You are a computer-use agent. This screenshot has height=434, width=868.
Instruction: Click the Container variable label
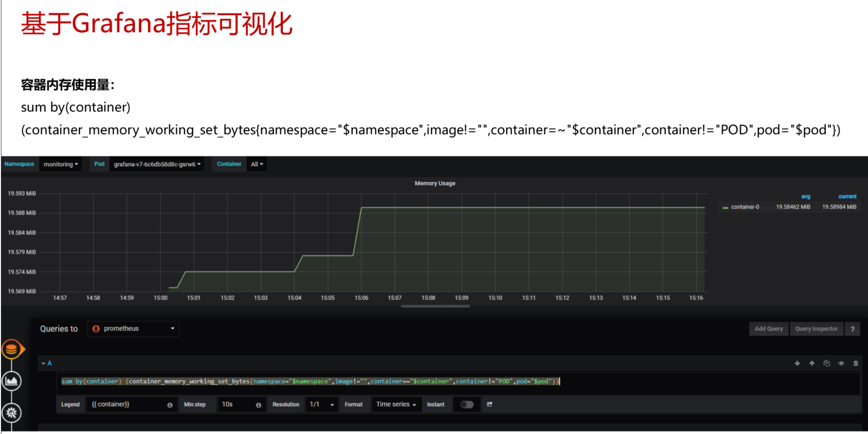[229, 164]
